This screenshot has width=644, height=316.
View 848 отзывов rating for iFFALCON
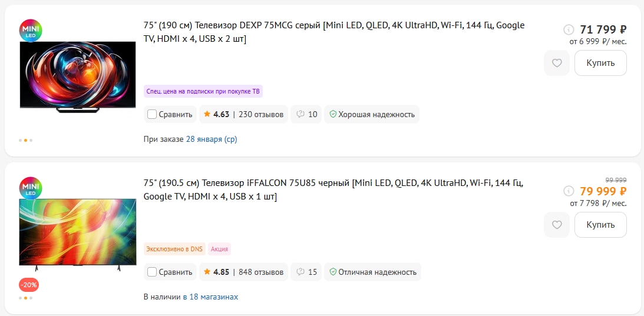[243, 272]
